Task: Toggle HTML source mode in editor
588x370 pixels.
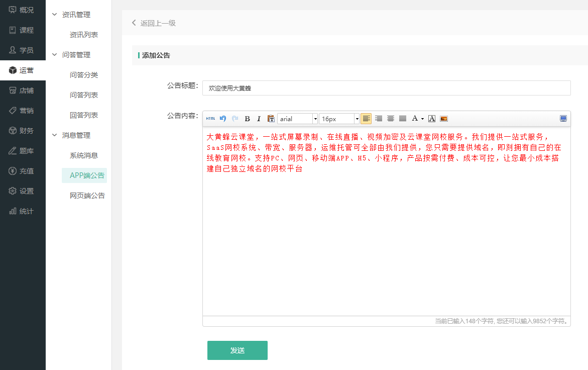Action: (x=210, y=119)
